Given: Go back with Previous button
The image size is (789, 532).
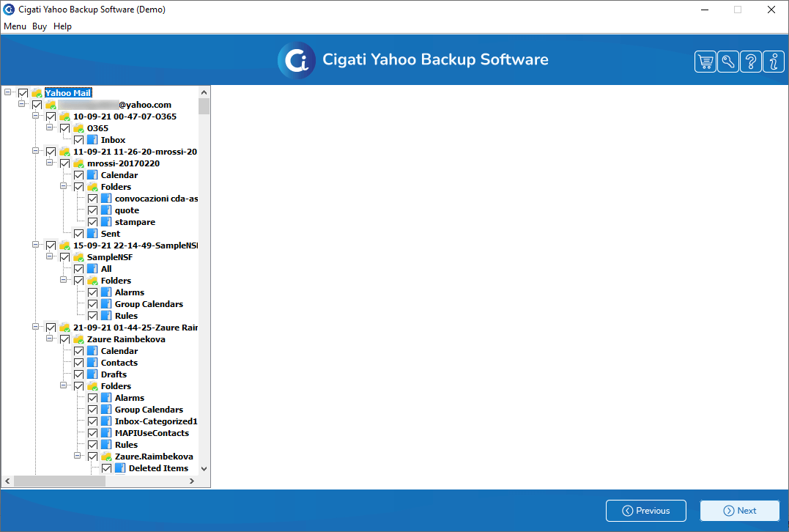Looking at the screenshot, I should (x=645, y=510).
